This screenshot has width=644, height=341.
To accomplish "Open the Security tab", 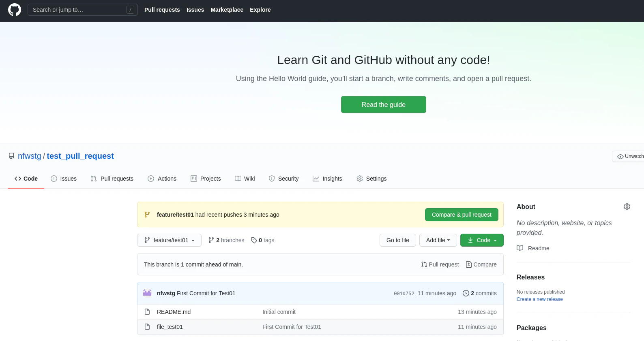I will pos(283,179).
